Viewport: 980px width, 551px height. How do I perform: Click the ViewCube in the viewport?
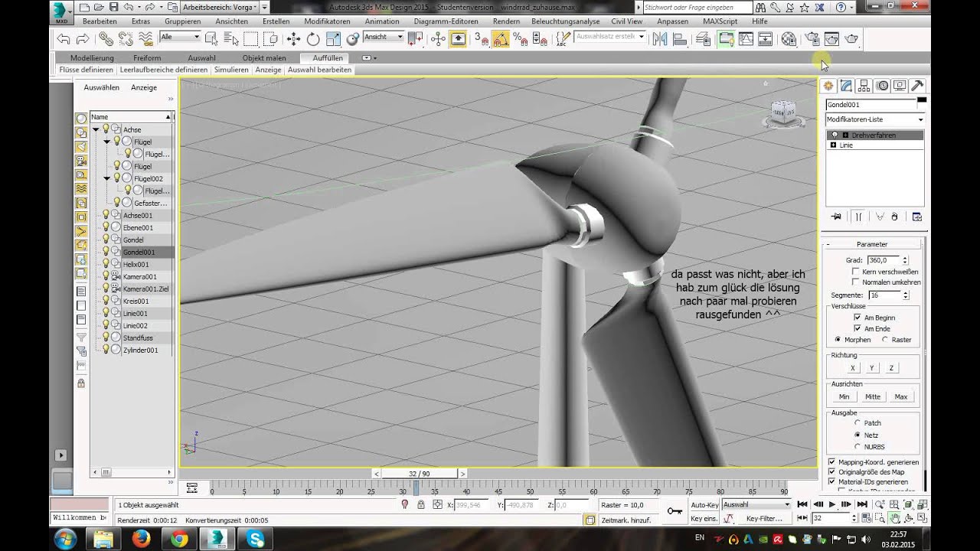pos(783,113)
